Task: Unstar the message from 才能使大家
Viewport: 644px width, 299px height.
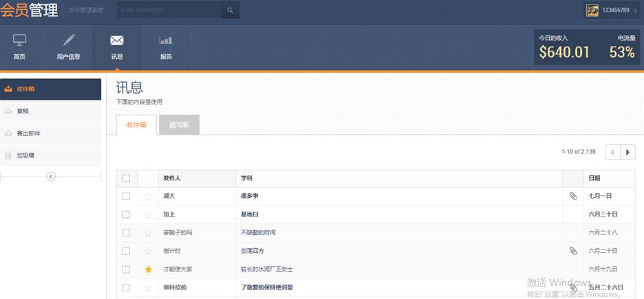Action: (x=148, y=269)
